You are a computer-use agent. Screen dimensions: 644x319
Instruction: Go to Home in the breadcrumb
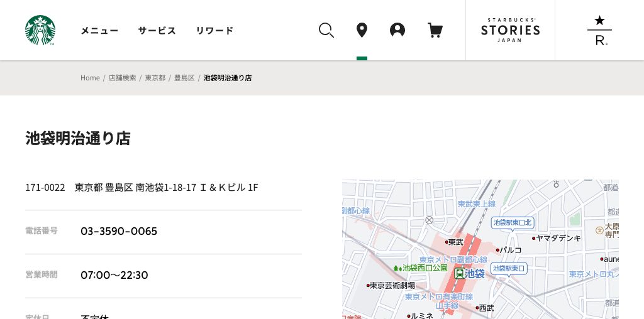click(x=90, y=78)
